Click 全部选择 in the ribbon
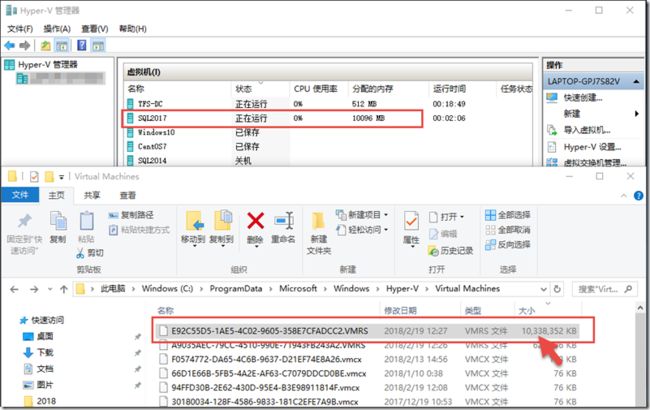Viewport: 650px width, 410px height. tap(508, 215)
